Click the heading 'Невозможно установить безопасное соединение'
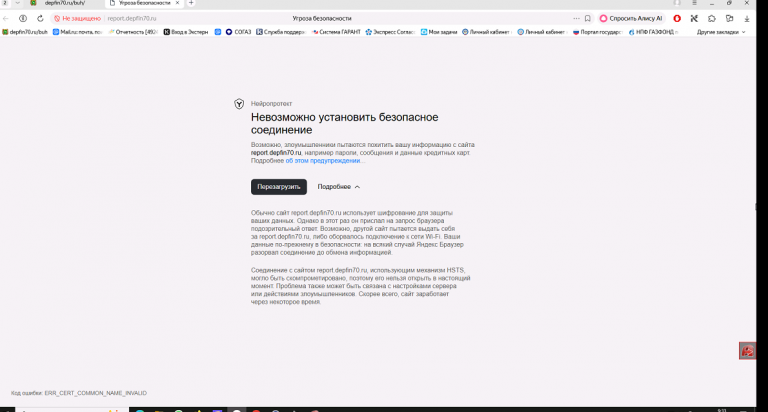 coord(344,123)
